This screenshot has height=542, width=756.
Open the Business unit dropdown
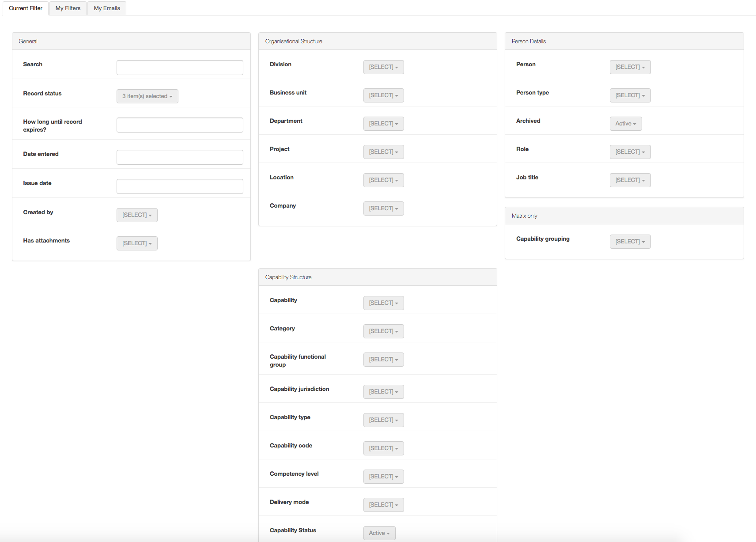pos(383,95)
